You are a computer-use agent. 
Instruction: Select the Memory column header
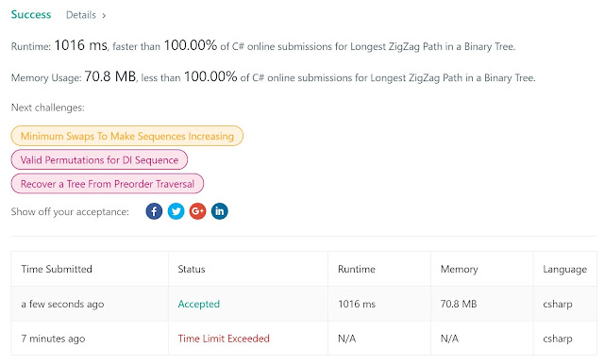[x=460, y=269]
